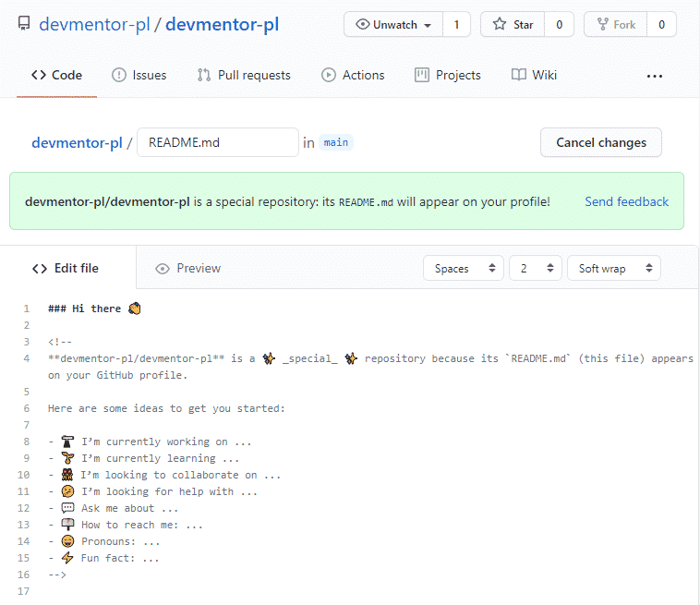This screenshot has width=700, height=605.
Task: Open the Spaces indent mode dropdown
Action: pos(464,268)
